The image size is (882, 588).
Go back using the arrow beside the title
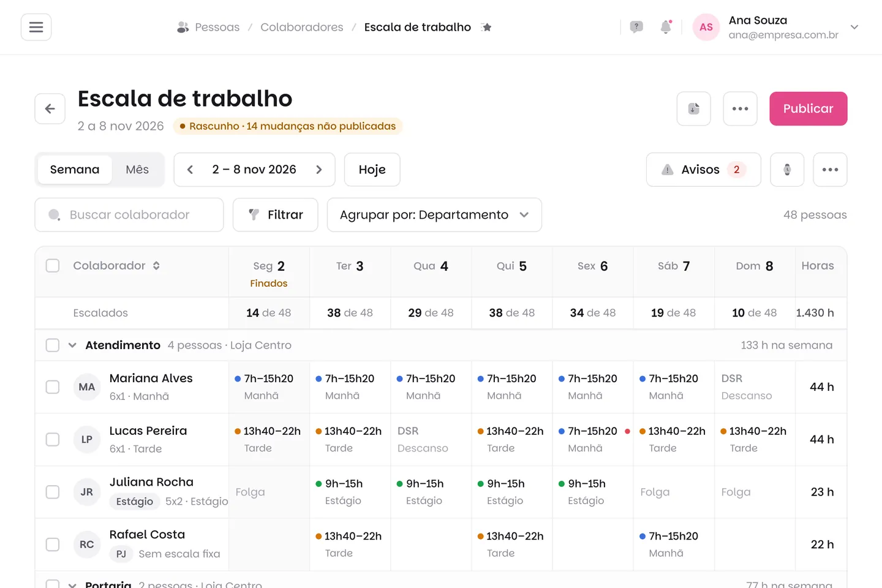coord(50,108)
